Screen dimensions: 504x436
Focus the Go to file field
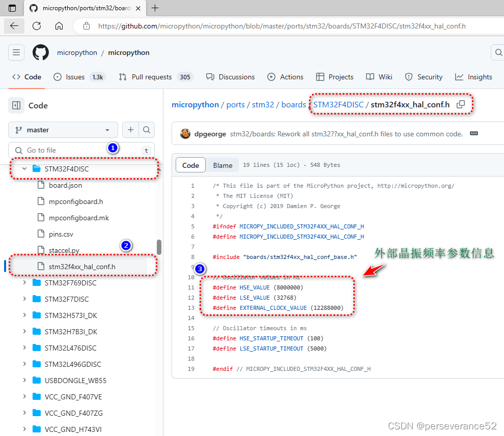click(x=81, y=150)
